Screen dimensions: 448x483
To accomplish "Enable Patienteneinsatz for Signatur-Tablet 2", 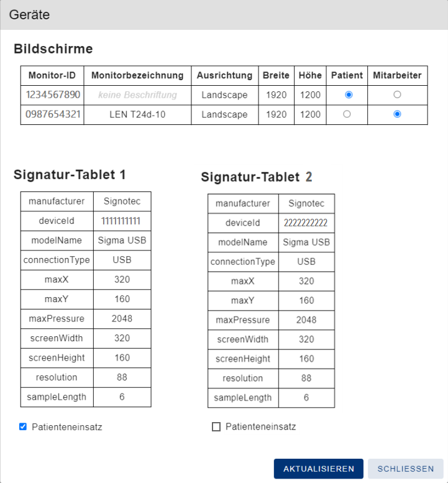I will [216, 427].
